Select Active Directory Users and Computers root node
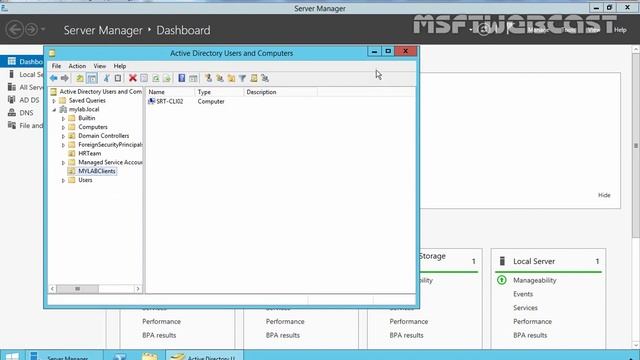This screenshot has height=360, width=640. click(x=100, y=91)
